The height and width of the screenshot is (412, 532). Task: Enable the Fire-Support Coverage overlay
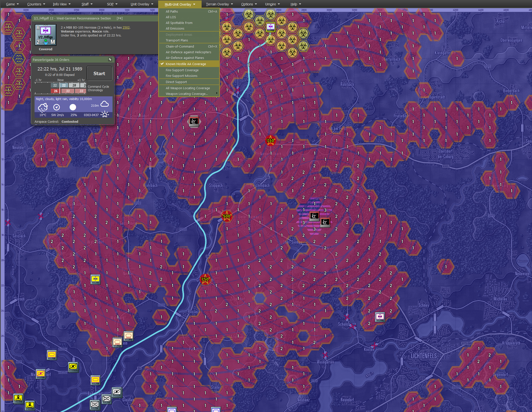coord(182,70)
